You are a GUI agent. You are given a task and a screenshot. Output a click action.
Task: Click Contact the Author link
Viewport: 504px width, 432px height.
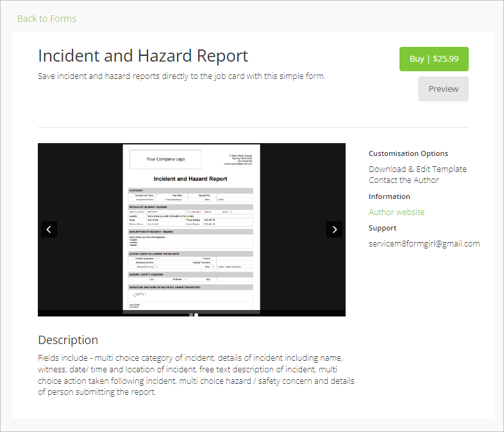coord(404,180)
